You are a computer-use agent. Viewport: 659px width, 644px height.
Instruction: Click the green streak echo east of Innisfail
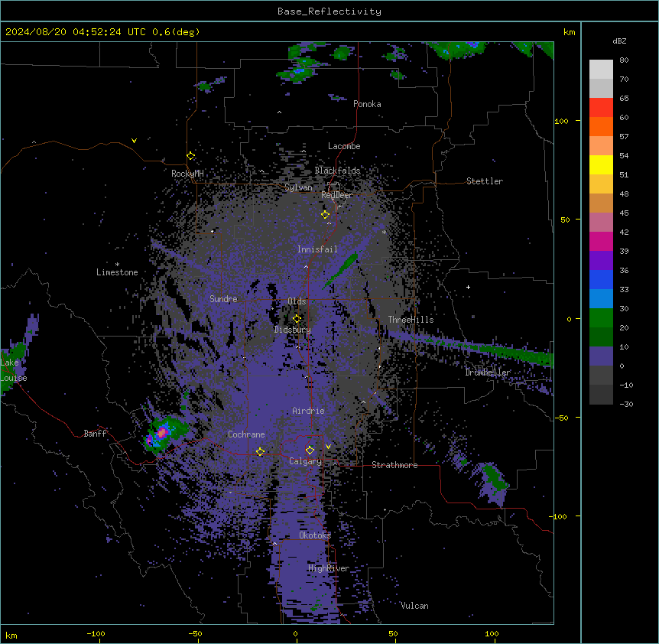(342, 269)
